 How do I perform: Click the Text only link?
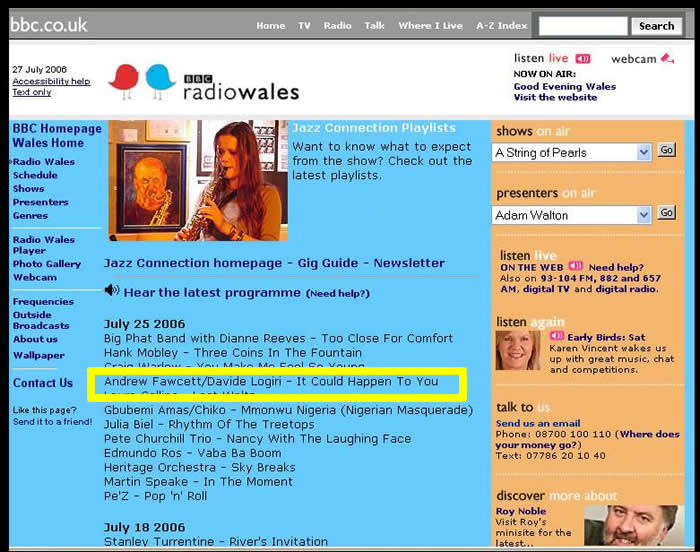click(x=32, y=92)
